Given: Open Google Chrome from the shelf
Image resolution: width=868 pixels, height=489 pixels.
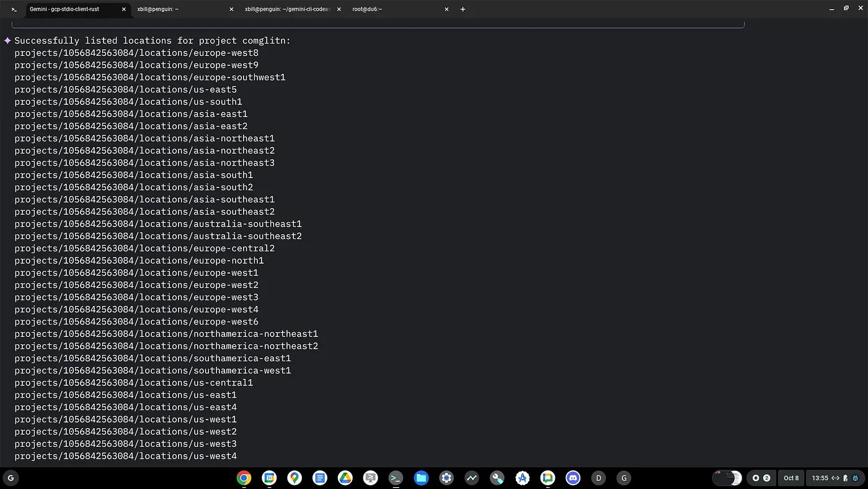Looking at the screenshot, I should pos(244,478).
